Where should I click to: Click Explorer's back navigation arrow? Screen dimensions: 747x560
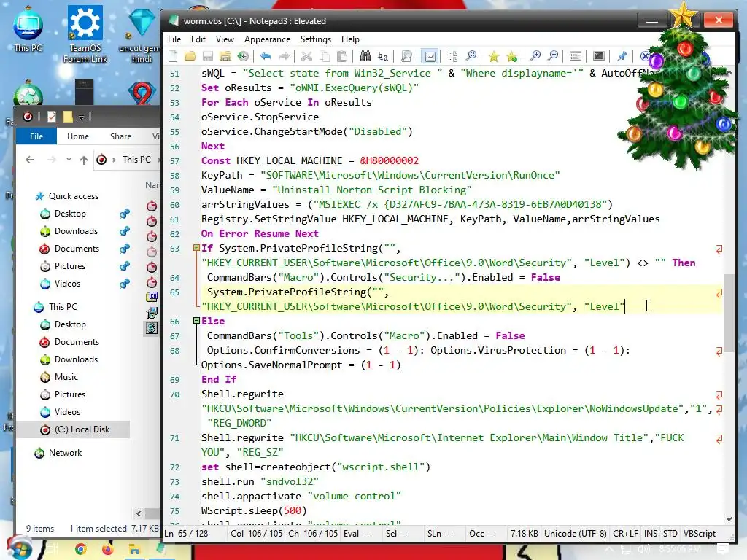(x=30, y=160)
